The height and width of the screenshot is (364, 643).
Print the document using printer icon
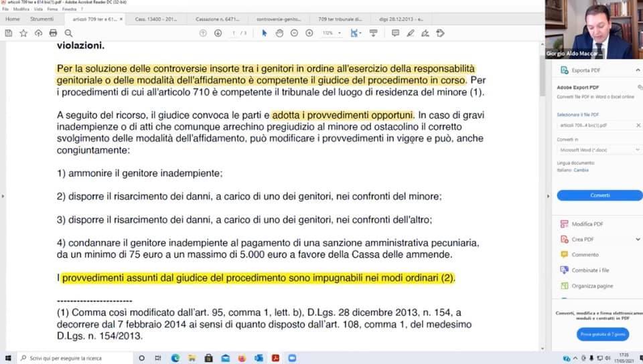point(53,33)
